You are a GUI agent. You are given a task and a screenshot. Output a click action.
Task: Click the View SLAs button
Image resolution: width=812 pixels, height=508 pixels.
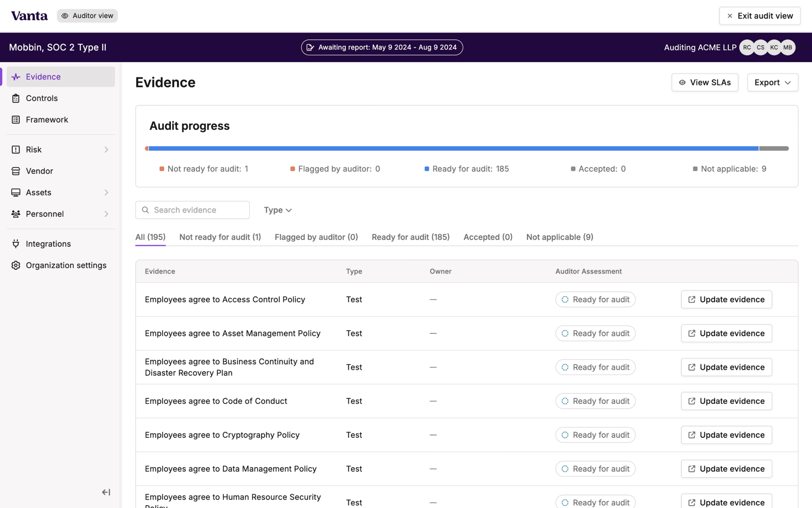point(705,83)
